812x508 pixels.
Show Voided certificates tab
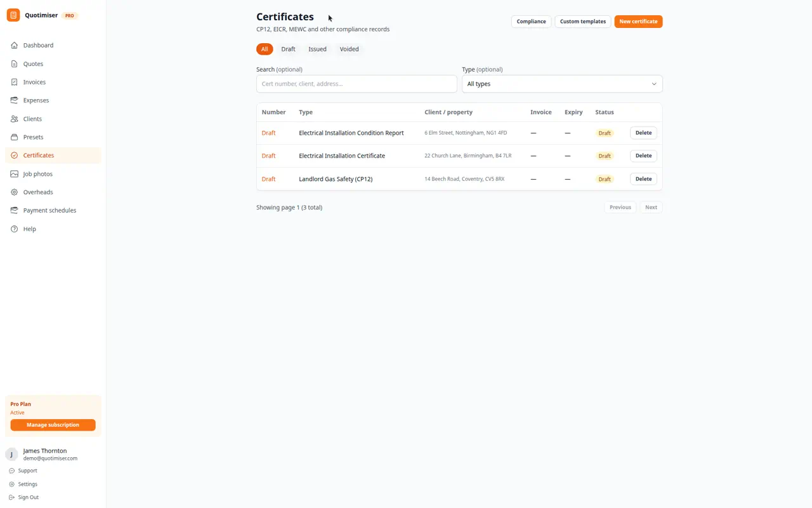click(x=349, y=49)
